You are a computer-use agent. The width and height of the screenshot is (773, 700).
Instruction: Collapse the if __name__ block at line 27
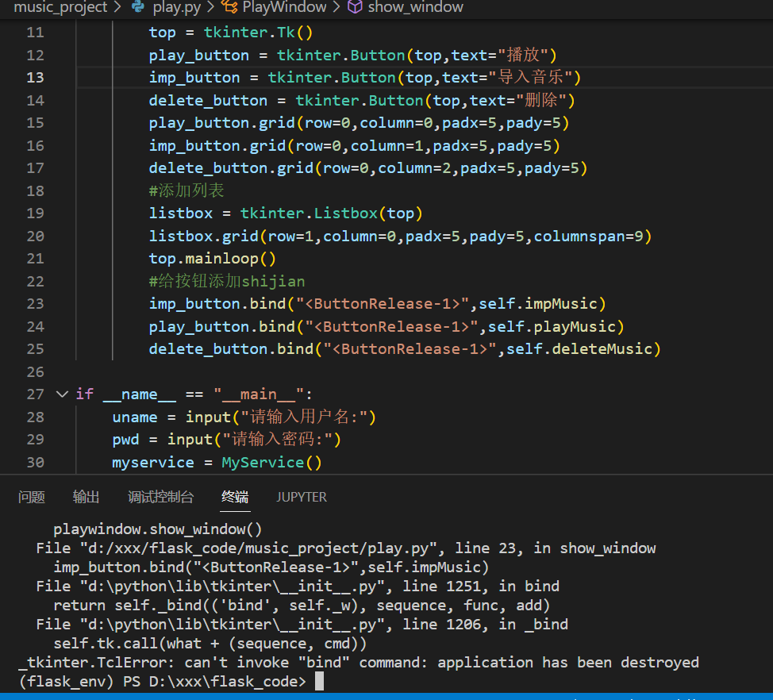(62, 394)
